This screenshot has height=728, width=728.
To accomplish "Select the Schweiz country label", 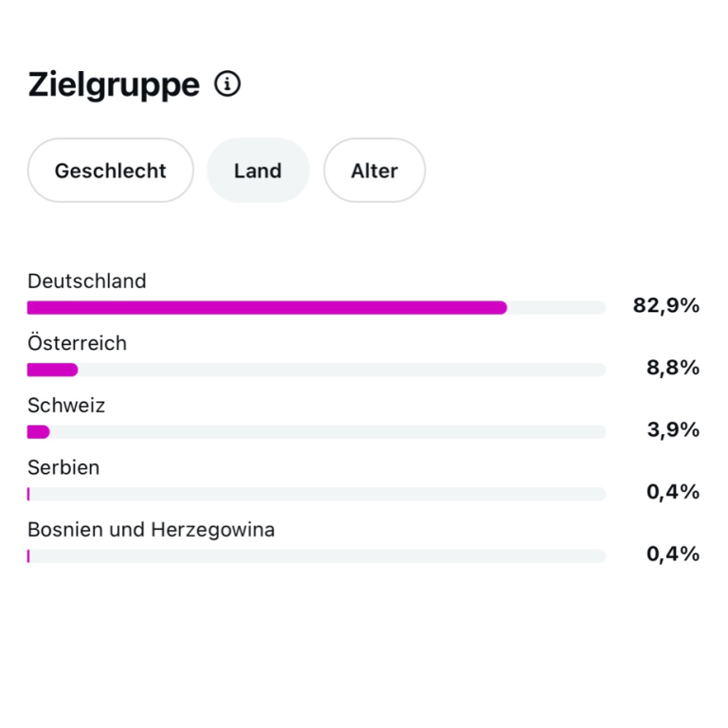I will pyautogui.click(x=66, y=406).
